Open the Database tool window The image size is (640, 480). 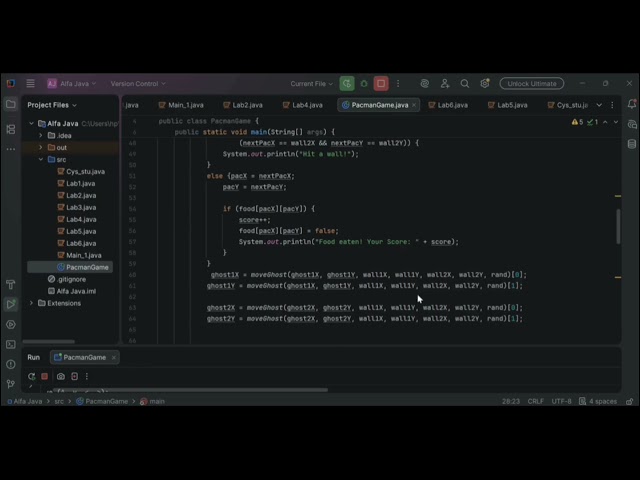[x=632, y=144]
